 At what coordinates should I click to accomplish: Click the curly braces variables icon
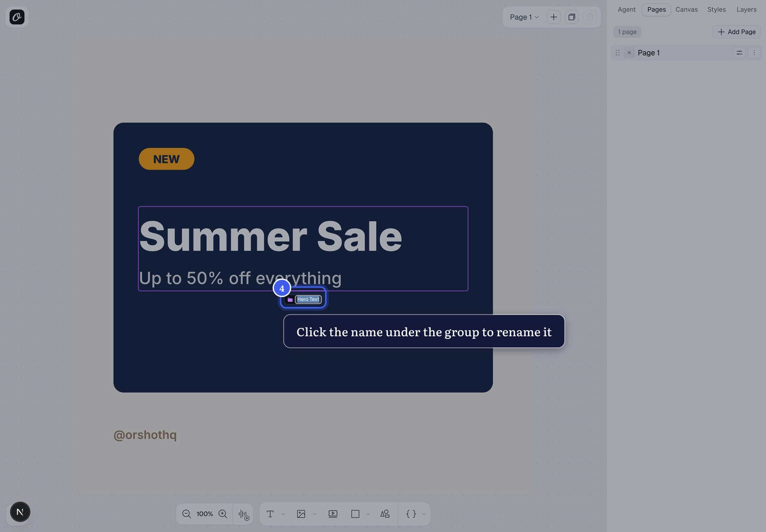click(411, 514)
